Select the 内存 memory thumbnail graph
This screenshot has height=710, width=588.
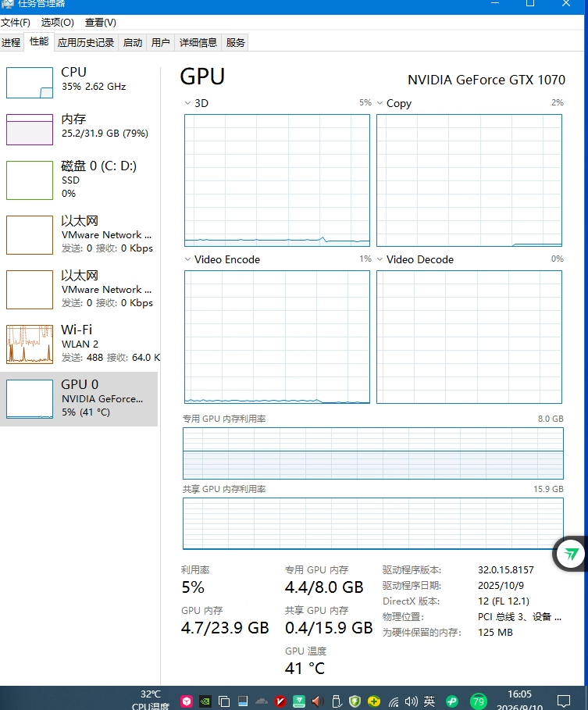pyautogui.click(x=30, y=130)
